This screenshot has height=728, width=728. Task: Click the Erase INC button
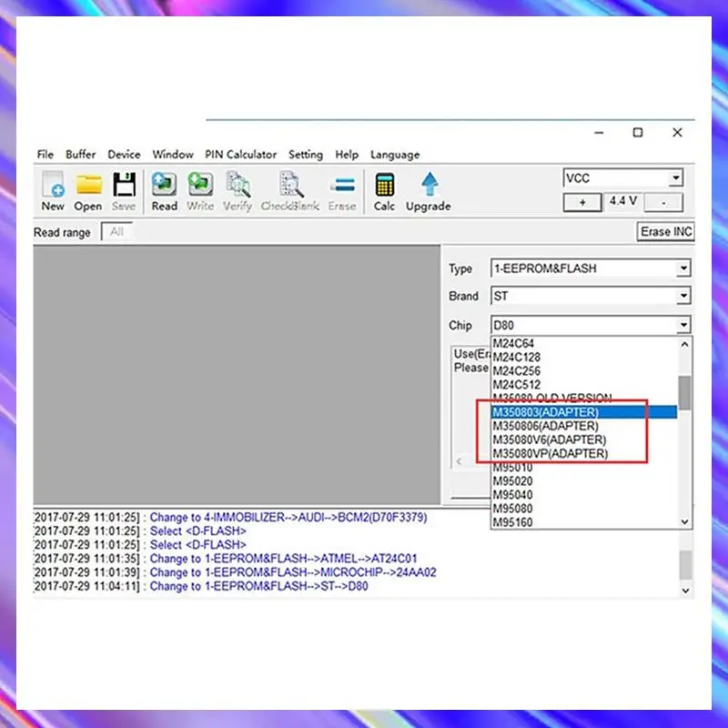tap(666, 232)
